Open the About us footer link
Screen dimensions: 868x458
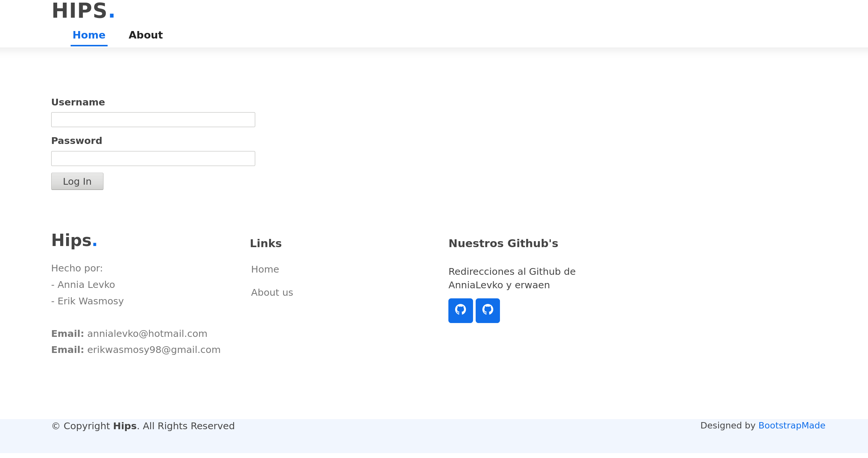(272, 292)
